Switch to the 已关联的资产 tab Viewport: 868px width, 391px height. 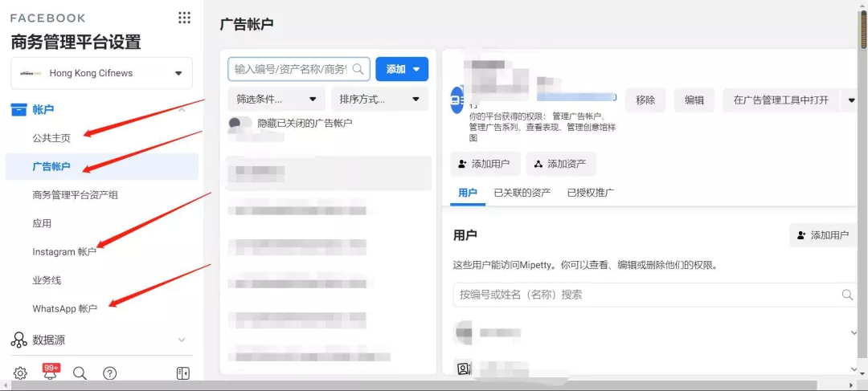(x=522, y=193)
